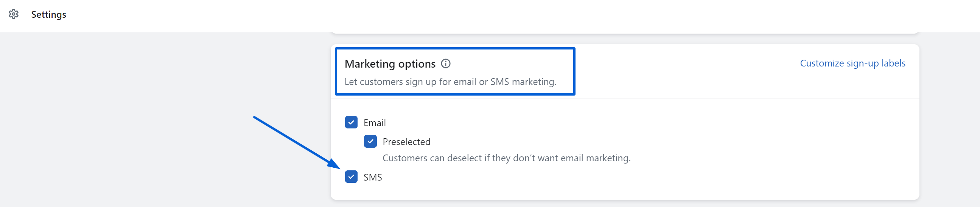Click the partially visible card above Marketing options
This screenshot has width=980, height=207.
625,32
